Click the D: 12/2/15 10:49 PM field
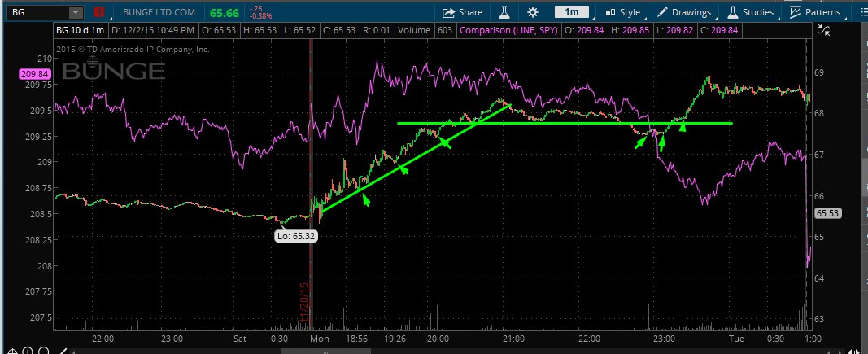This screenshot has width=868, height=354. pyautogui.click(x=153, y=30)
